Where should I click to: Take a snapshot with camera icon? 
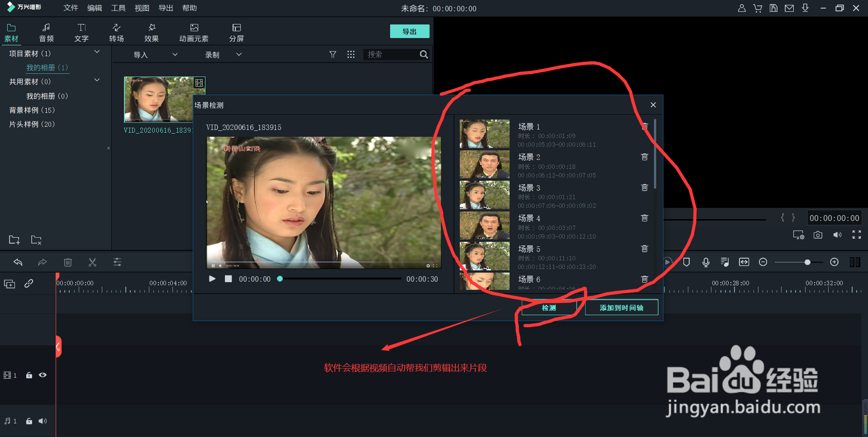click(818, 235)
